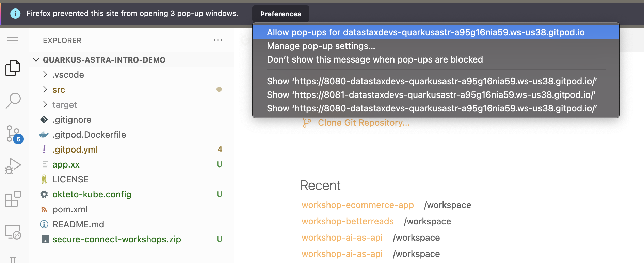Open the Preferences pop-up blocker dropdown

(281, 14)
